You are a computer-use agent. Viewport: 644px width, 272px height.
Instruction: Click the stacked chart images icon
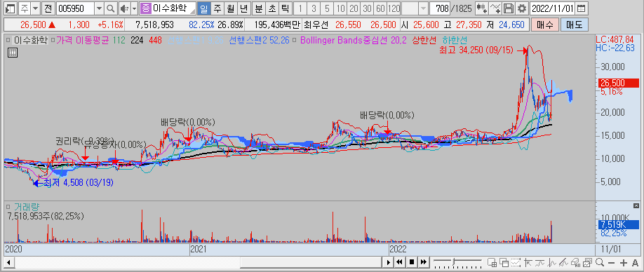588,263
